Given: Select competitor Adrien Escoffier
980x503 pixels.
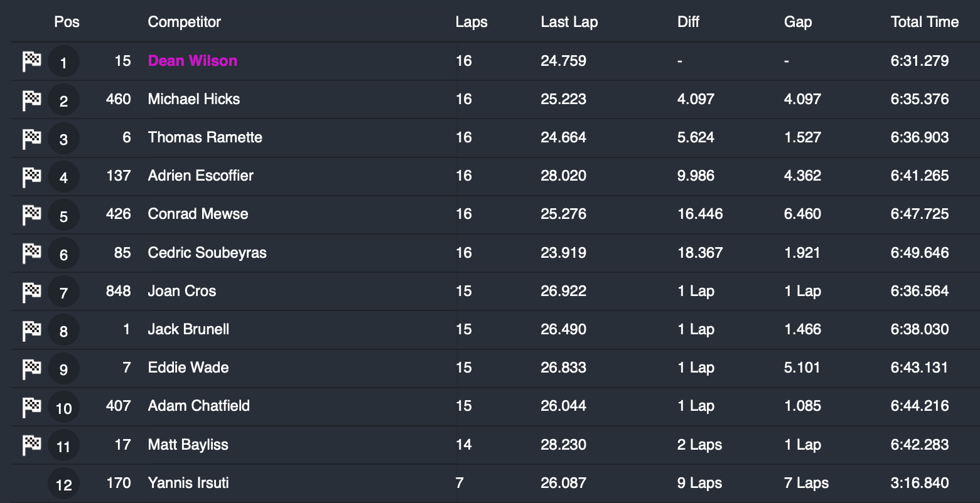Looking at the screenshot, I should tap(200, 176).
